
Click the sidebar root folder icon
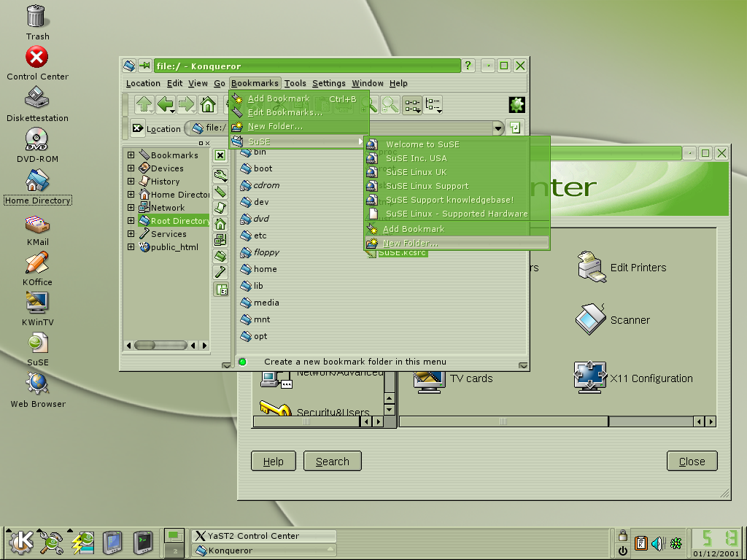(x=220, y=256)
